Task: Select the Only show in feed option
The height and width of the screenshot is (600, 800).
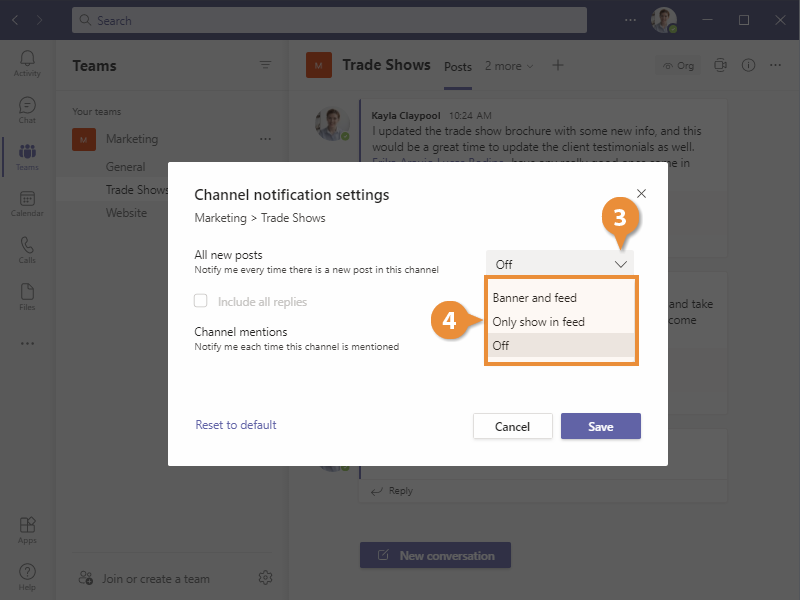Action: tap(539, 322)
